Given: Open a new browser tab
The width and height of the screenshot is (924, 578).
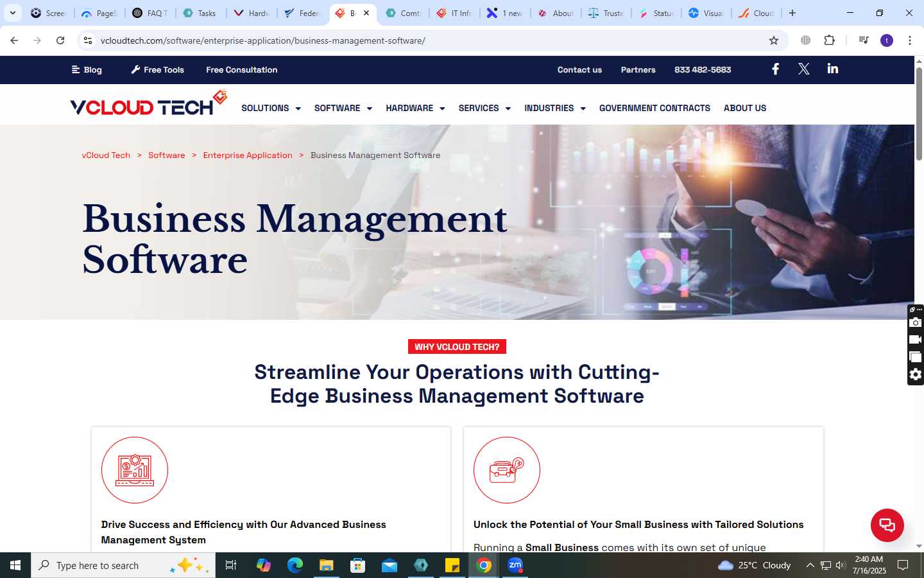Looking at the screenshot, I should coord(792,13).
